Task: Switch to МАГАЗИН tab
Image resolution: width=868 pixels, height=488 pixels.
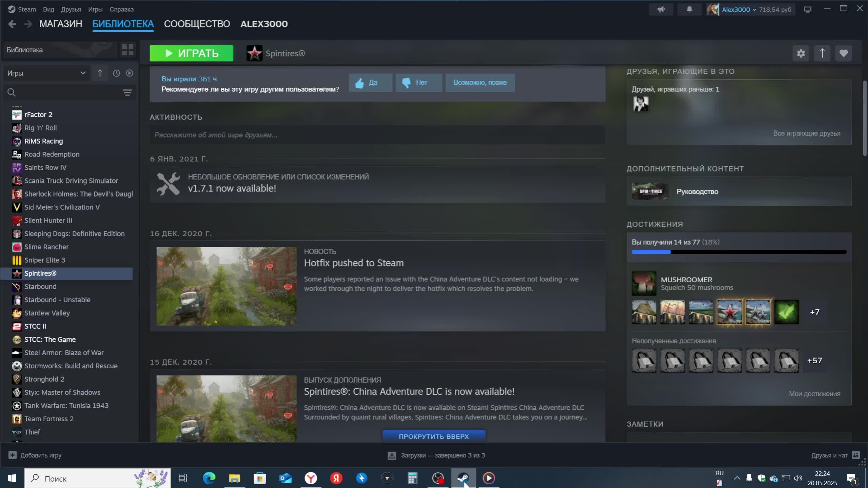Action: point(61,24)
